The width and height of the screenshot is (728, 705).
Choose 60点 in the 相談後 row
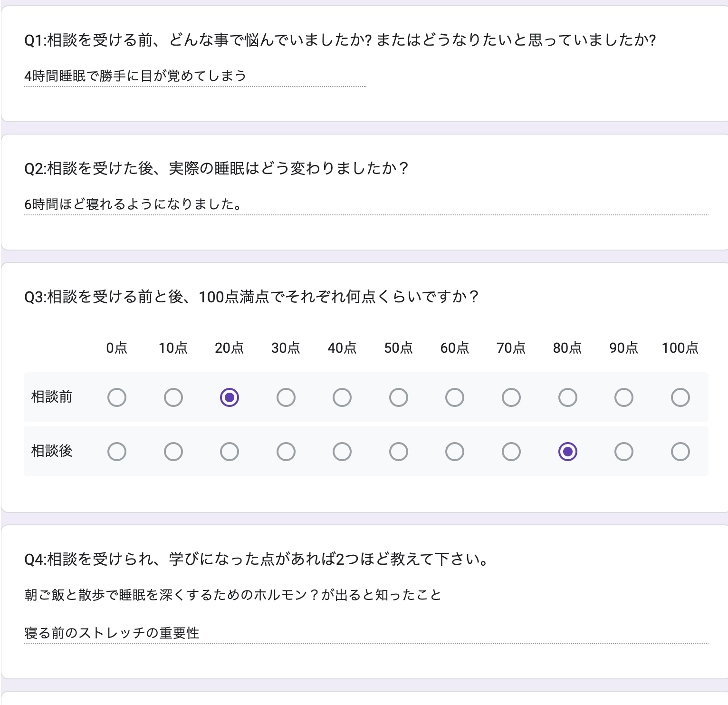coord(455,452)
